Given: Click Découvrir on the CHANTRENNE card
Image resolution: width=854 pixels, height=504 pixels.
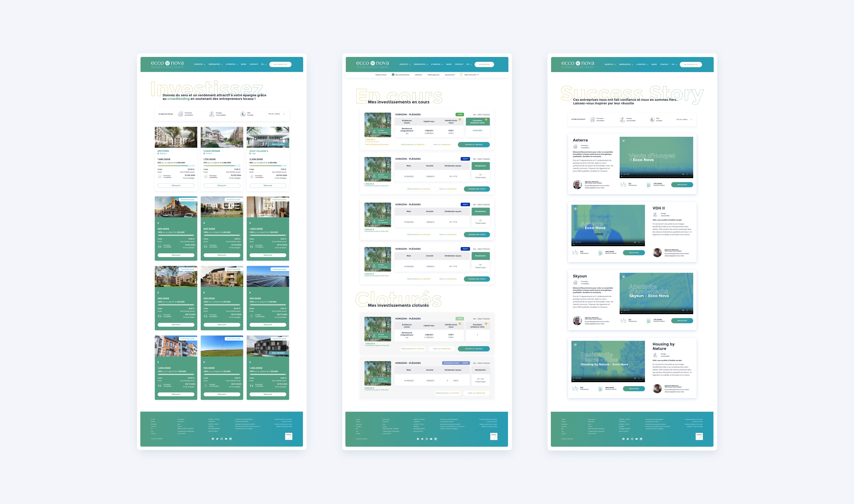Looking at the screenshot, I should tap(222, 185).
